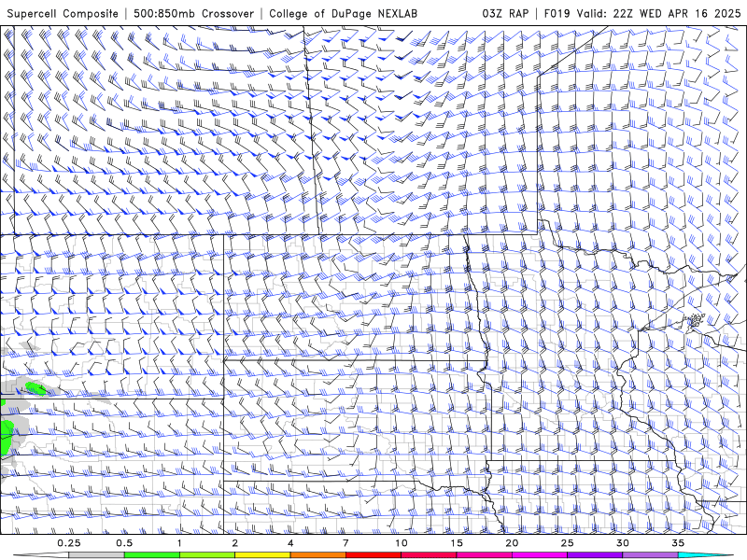747x560 pixels.
Task: Click the F019 Valid: 22Z WED APR 16 2025 text
Action: [642, 13]
